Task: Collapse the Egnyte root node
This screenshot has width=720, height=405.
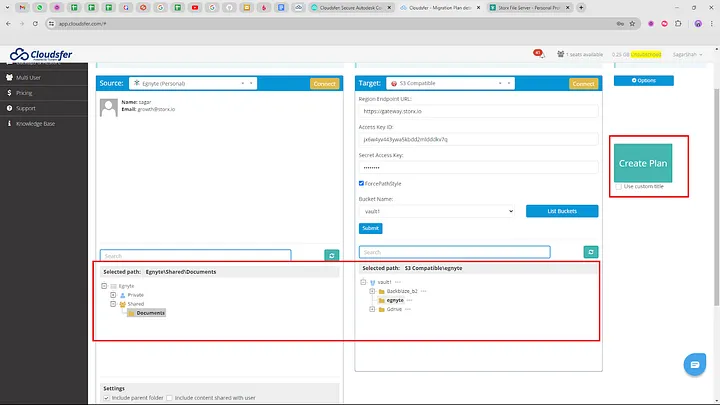Action: coord(104,286)
